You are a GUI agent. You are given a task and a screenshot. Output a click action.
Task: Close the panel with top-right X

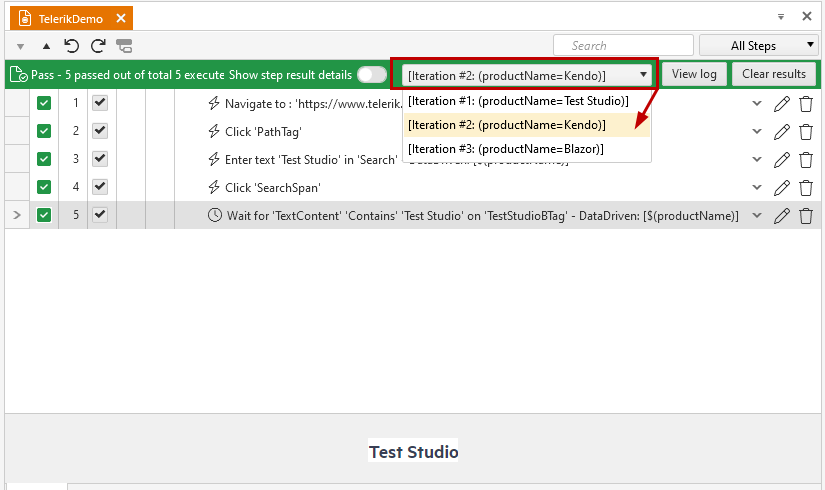coord(807,16)
